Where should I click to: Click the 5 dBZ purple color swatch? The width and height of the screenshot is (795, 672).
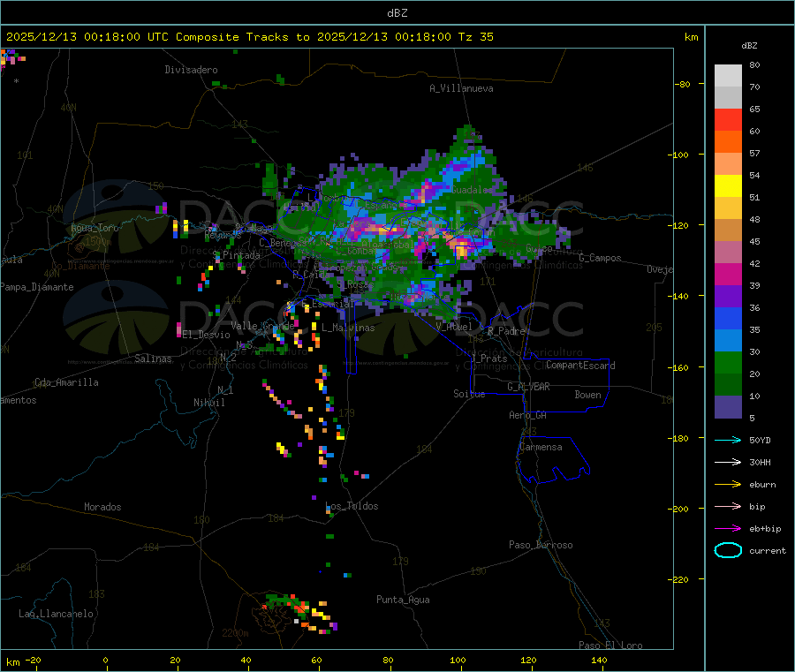click(x=728, y=407)
